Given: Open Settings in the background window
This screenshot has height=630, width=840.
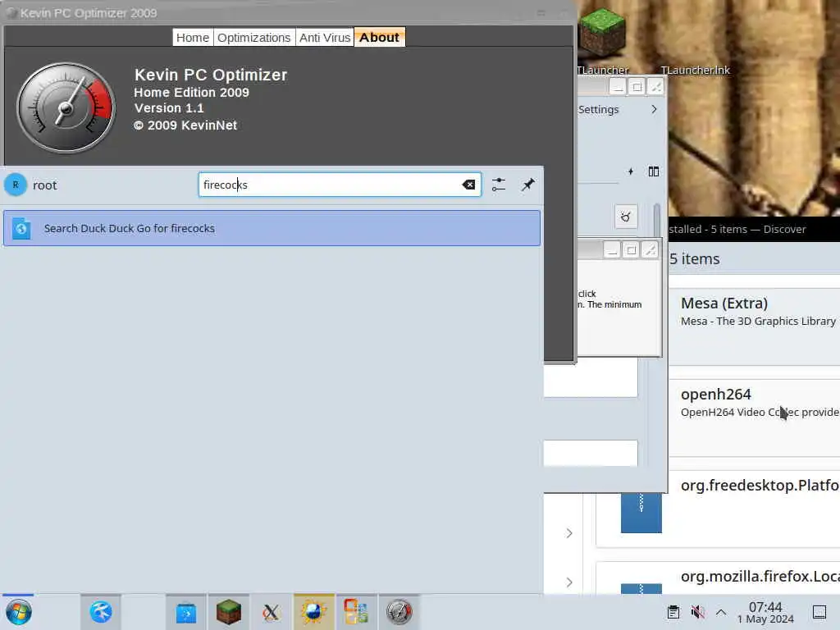Looking at the screenshot, I should [599, 109].
